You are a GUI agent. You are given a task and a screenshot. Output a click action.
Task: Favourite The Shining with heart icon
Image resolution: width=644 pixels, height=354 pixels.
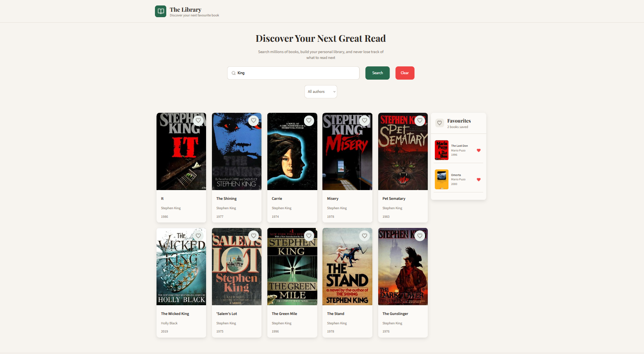[x=254, y=121]
